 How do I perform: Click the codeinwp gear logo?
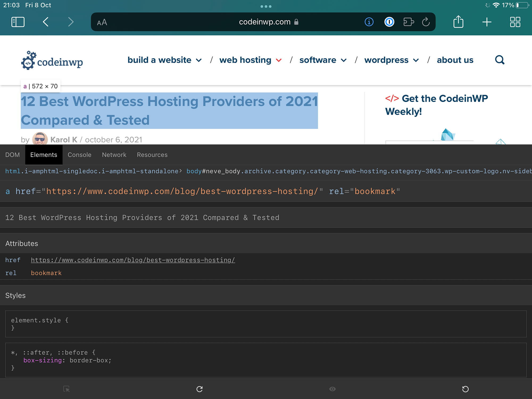[52, 61]
